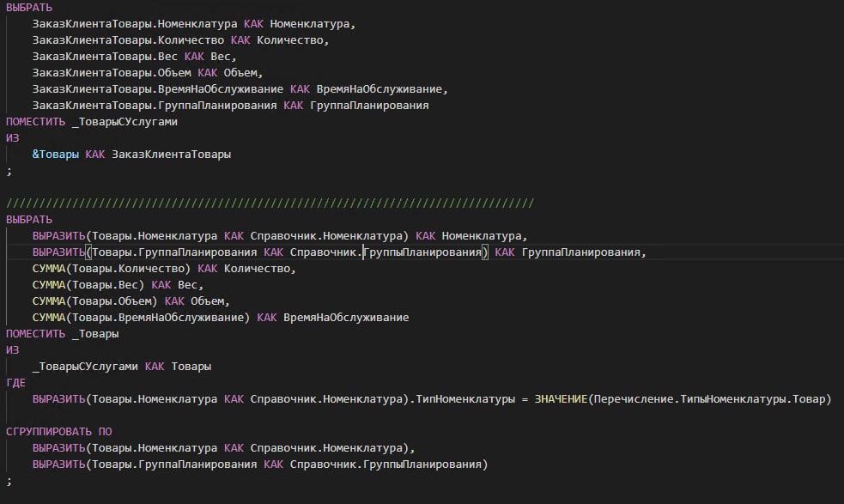Click ЗаказКлиентаТовары.Номенклатура in the first query
The image size is (844, 504).
click(x=135, y=24)
